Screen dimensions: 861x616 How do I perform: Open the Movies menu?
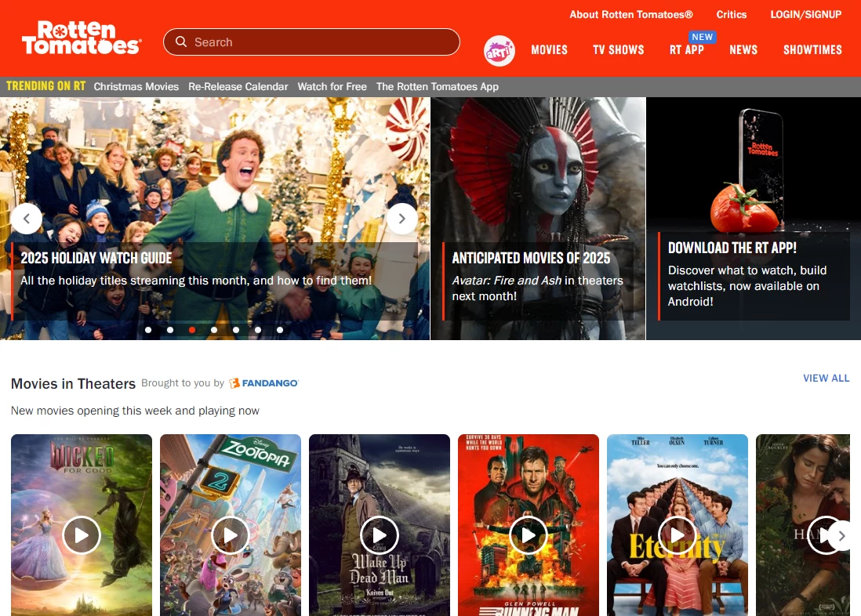tap(549, 50)
